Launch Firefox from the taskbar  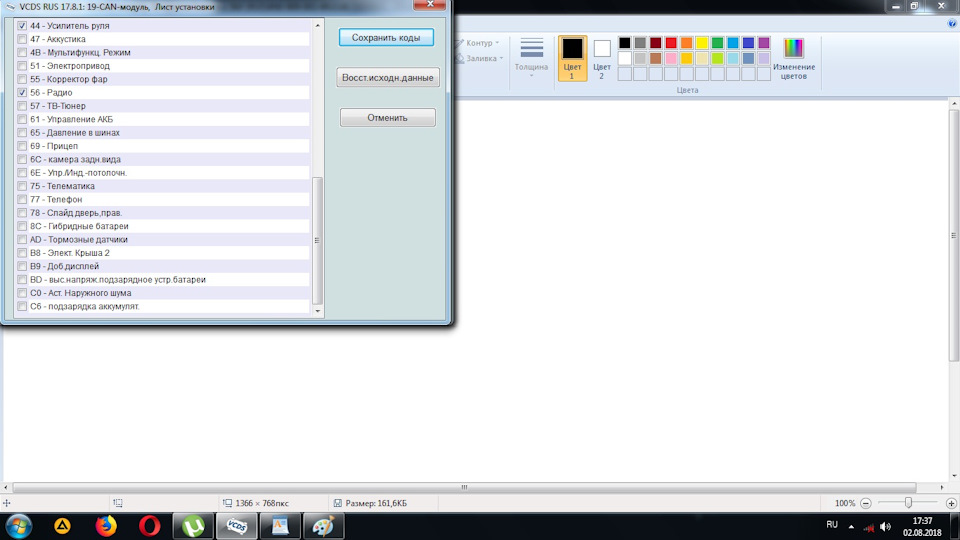pos(106,526)
